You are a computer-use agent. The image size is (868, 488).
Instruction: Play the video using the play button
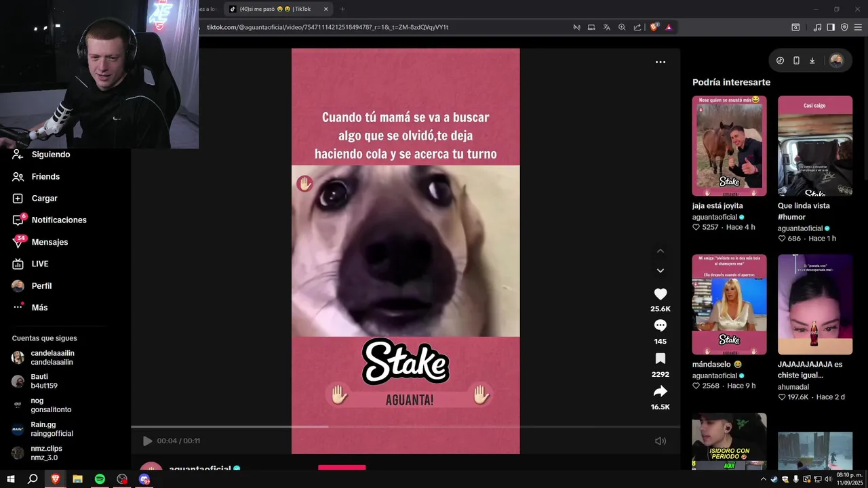pyautogui.click(x=147, y=441)
